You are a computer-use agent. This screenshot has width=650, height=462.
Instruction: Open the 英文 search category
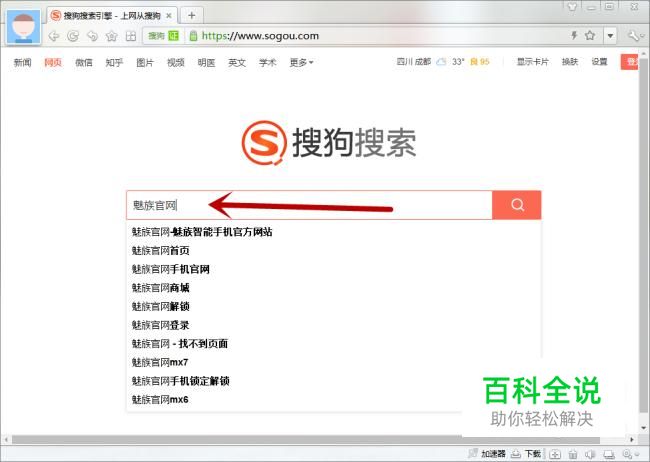(237, 63)
